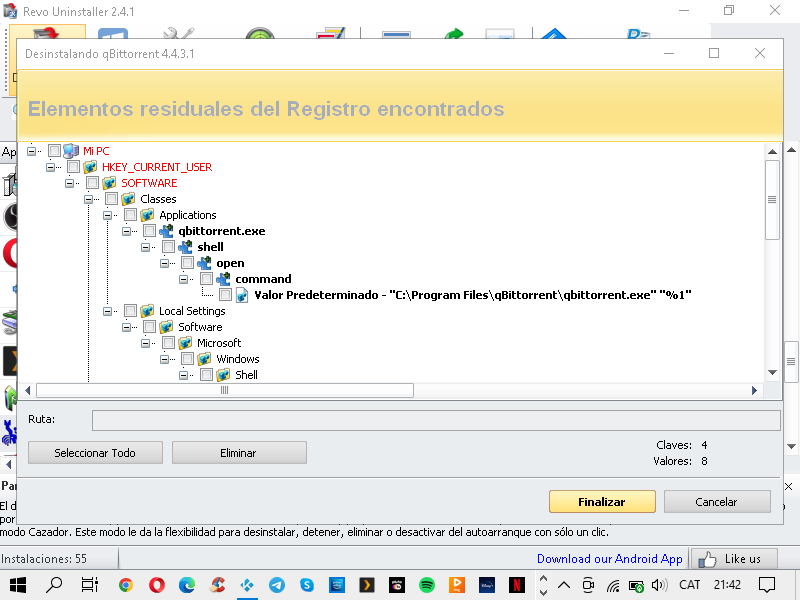Open the Tools wrench icon in Revo toolbar
800x600 pixels.
pos(178,34)
